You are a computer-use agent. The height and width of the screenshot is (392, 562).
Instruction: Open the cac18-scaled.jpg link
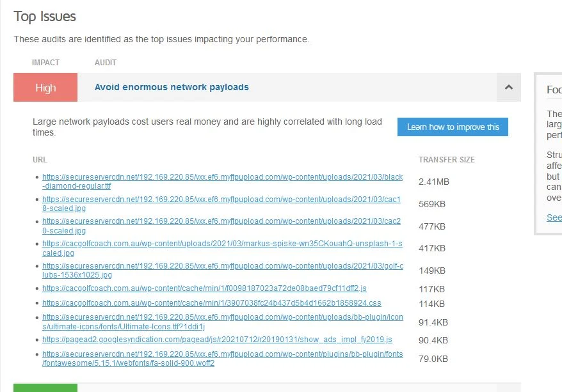click(x=221, y=204)
